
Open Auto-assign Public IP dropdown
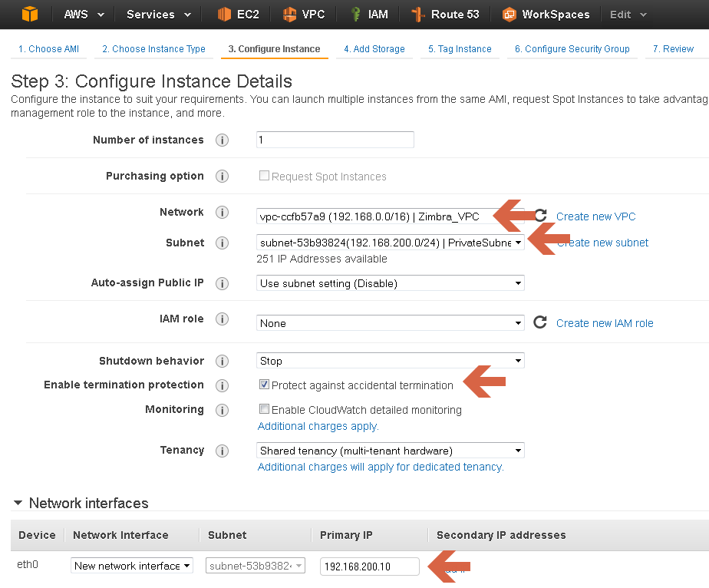[391, 283]
